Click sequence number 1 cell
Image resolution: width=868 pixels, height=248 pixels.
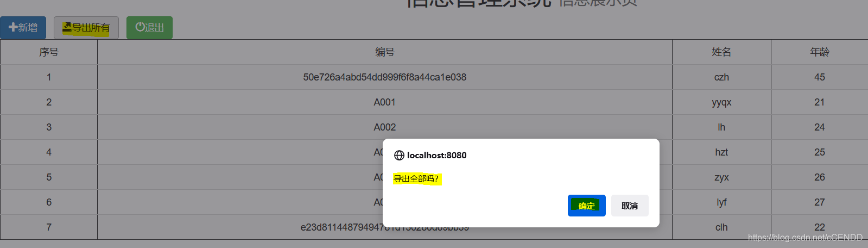pos(49,77)
